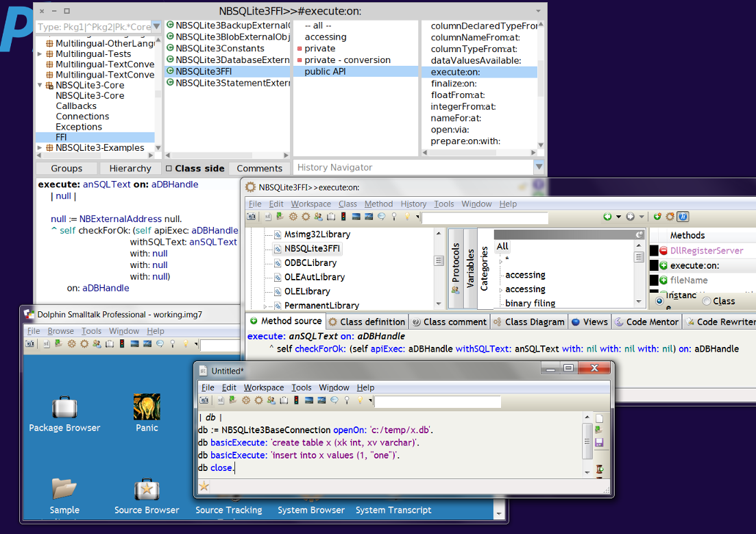Click the save disk icon in Untitled workspace side toolbar
756x534 pixels.
coord(599,442)
